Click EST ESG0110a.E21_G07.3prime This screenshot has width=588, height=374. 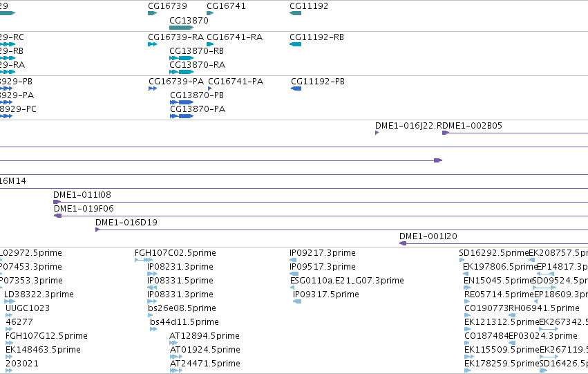coord(347,281)
